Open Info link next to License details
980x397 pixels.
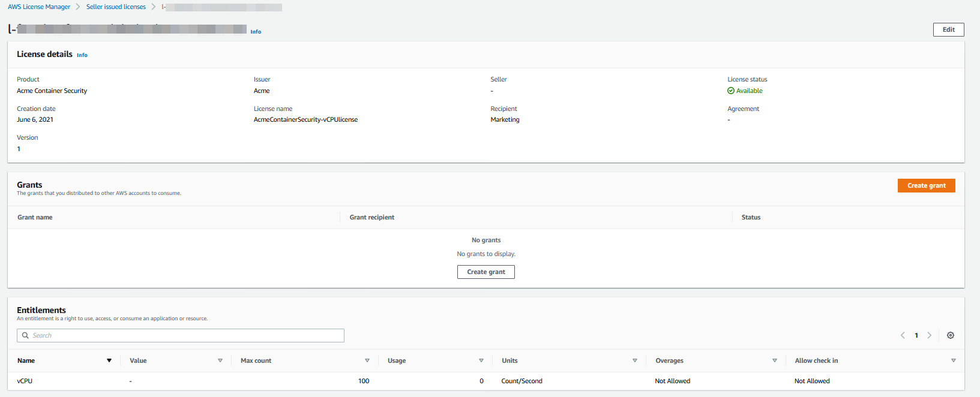(x=82, y=55)
